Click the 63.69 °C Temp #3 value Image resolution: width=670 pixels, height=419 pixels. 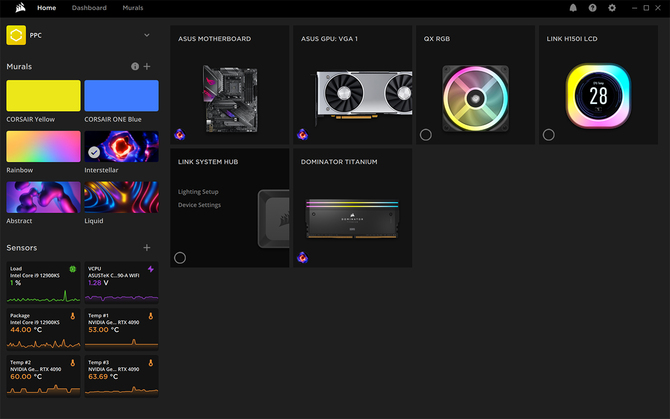click(x=103, y=377)
